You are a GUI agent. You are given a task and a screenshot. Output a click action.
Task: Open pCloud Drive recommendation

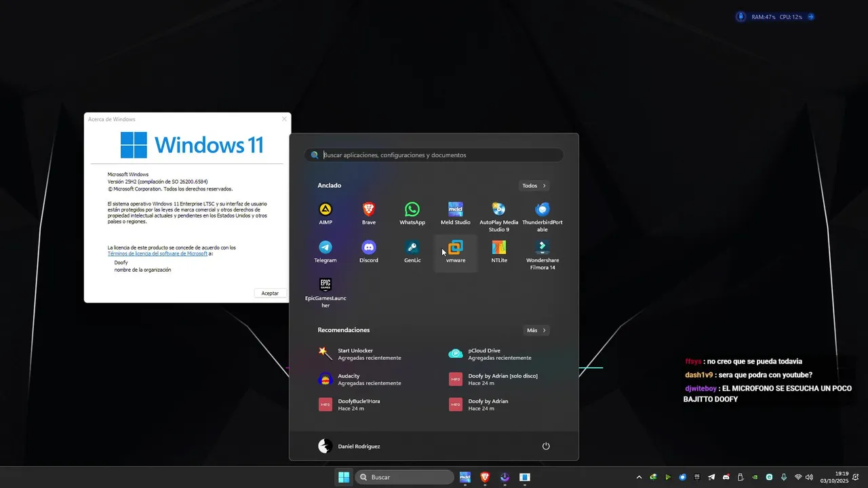click(499, 354)
